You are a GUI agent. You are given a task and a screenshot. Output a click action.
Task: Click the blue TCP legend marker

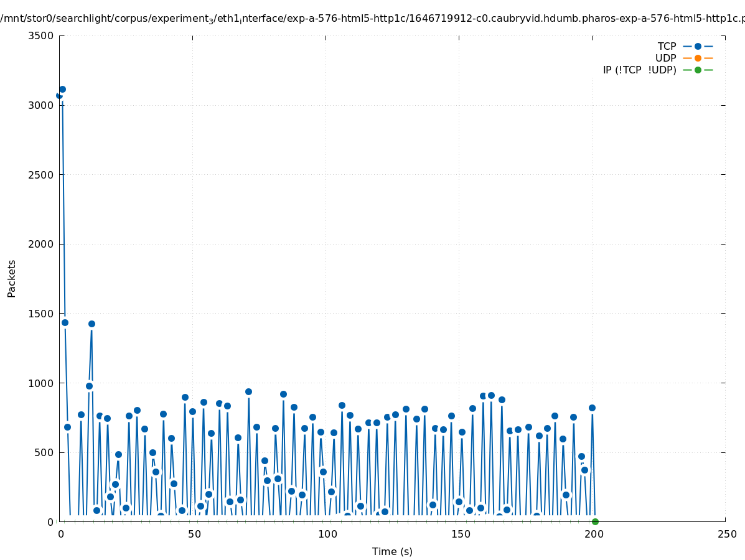point(698,46)
